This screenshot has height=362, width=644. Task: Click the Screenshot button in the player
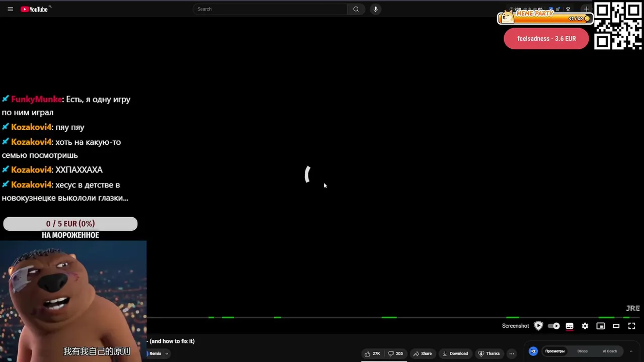click(515, 326)
